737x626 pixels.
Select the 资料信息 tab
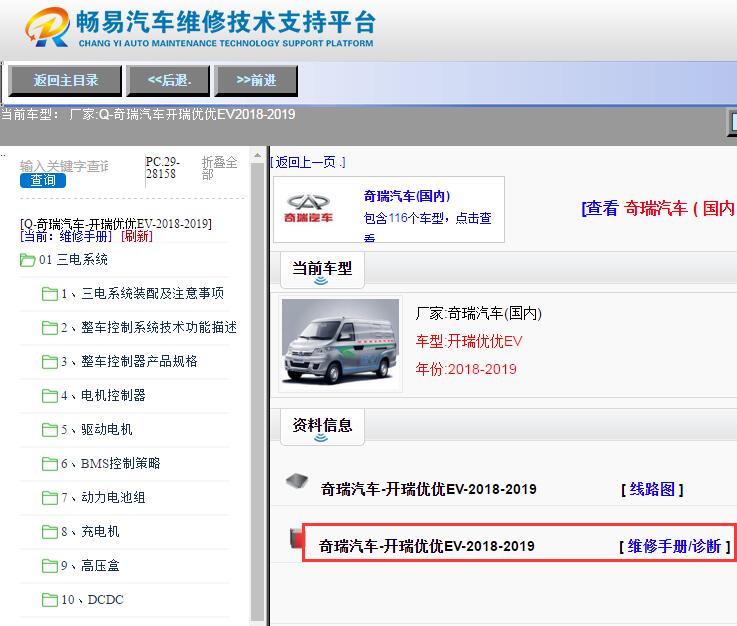click(x=322, y=426)
